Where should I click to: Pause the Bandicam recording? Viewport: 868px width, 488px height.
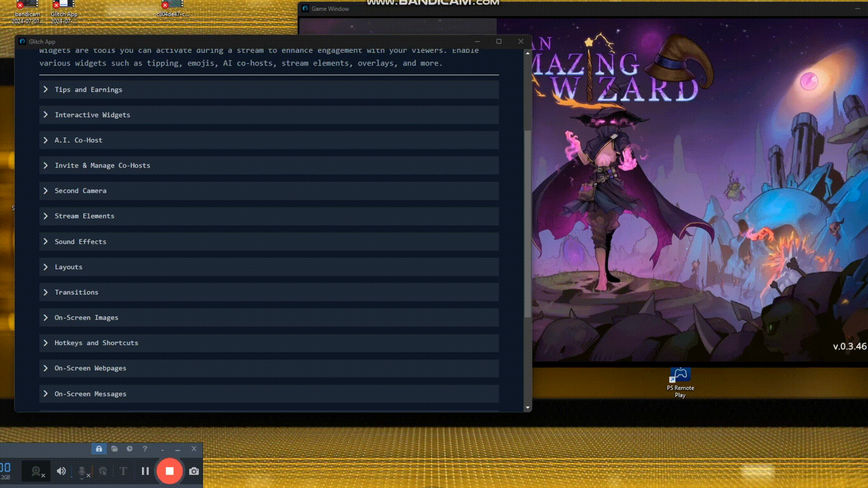point(145,471)
